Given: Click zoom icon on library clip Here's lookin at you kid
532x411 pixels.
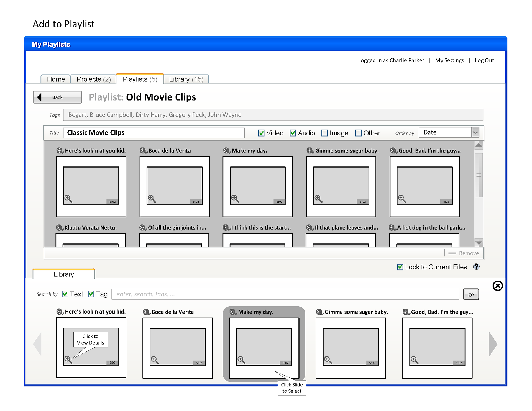Looking at the screenshot, I should pos(68,359).
